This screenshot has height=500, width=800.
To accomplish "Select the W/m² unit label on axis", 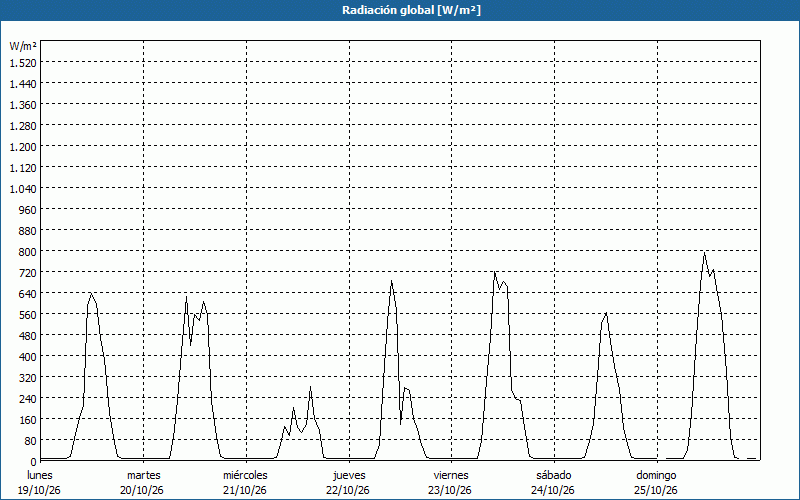I will 22,46.
